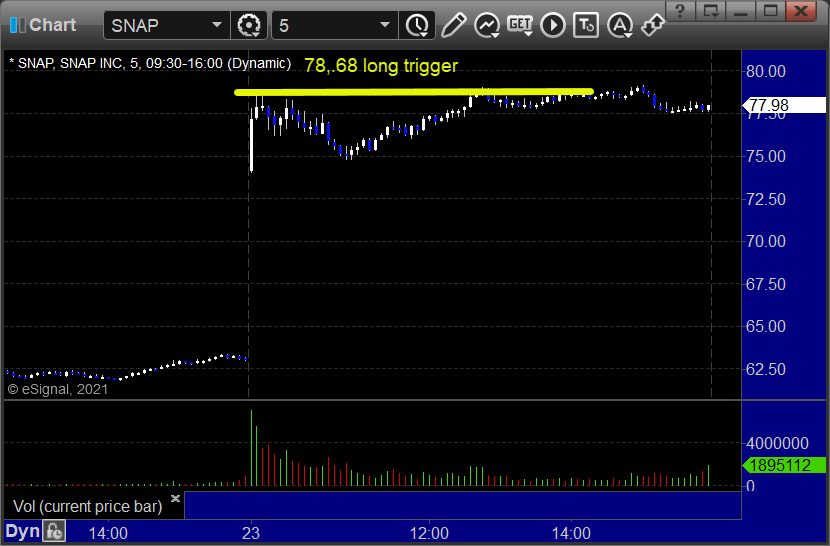Click the help question mark button
The image size is (830, 546).
tap(680, 11)
